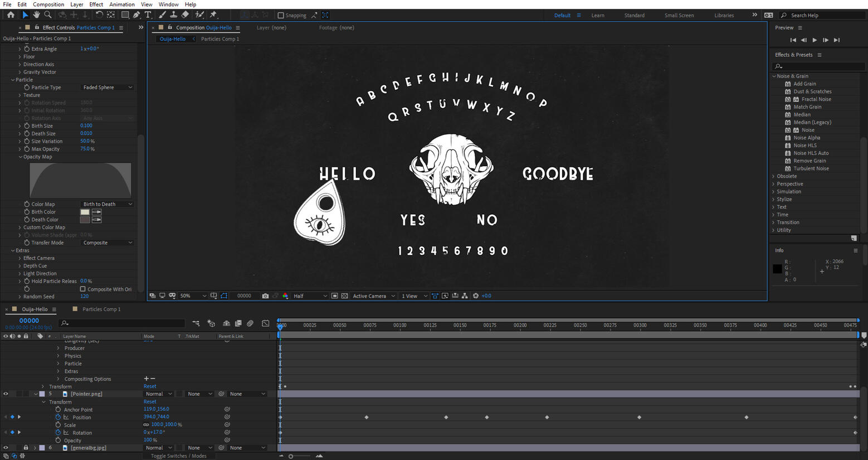
Task: Hide the Pointer.png layer
Action: point(6,394)
